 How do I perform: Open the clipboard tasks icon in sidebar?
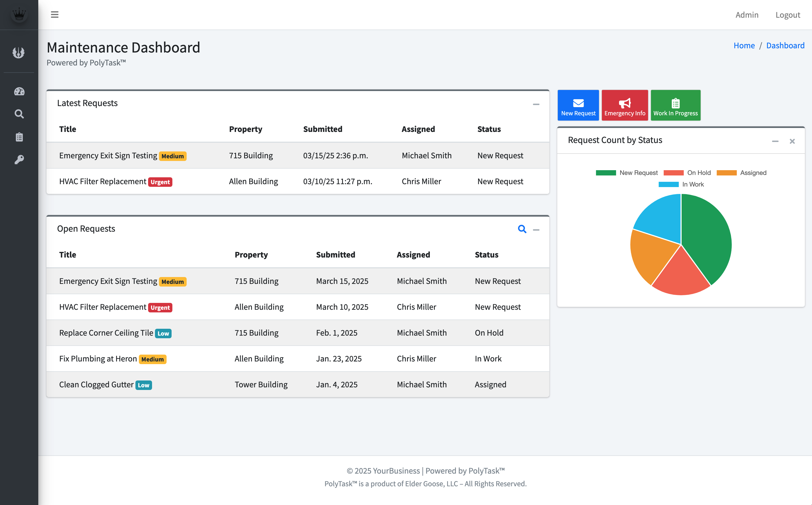[x=19, y=137]
